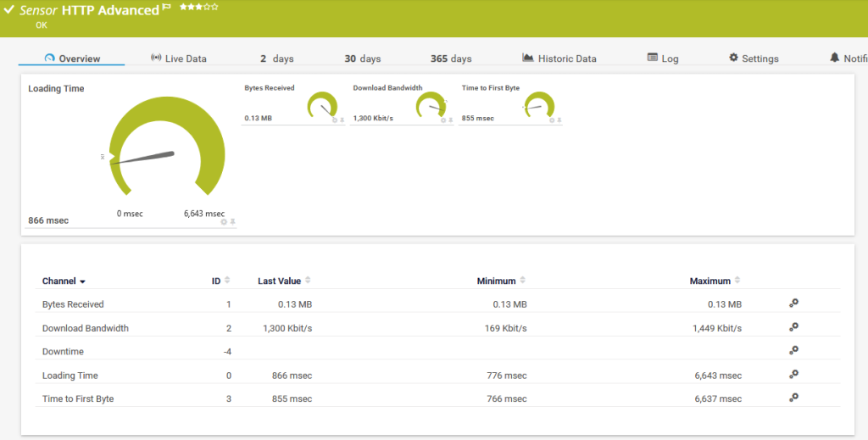Screen dimensions: 868x440
Task: Click the Loading Time channel name
Action: click(70, 375)
